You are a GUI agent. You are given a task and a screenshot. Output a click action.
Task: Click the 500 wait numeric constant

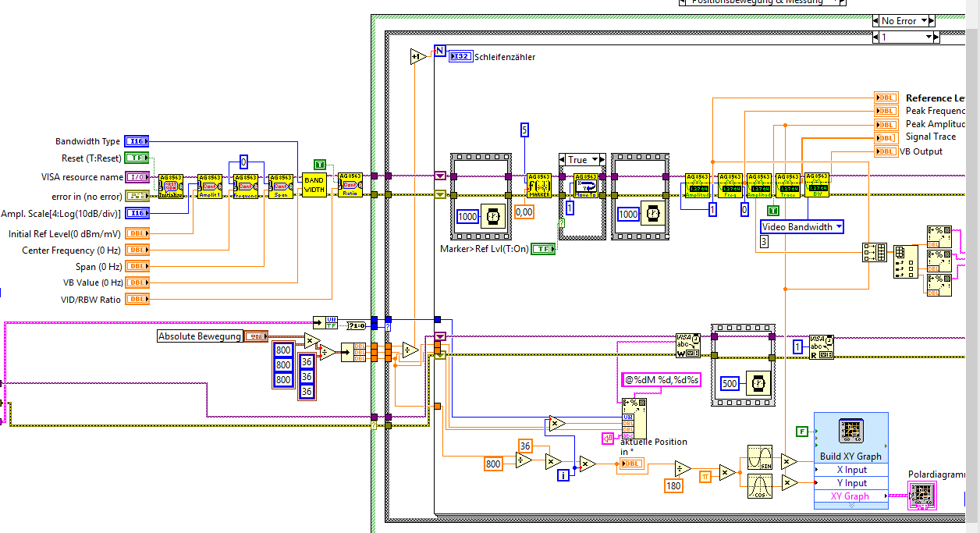click(x=731, y=384)
